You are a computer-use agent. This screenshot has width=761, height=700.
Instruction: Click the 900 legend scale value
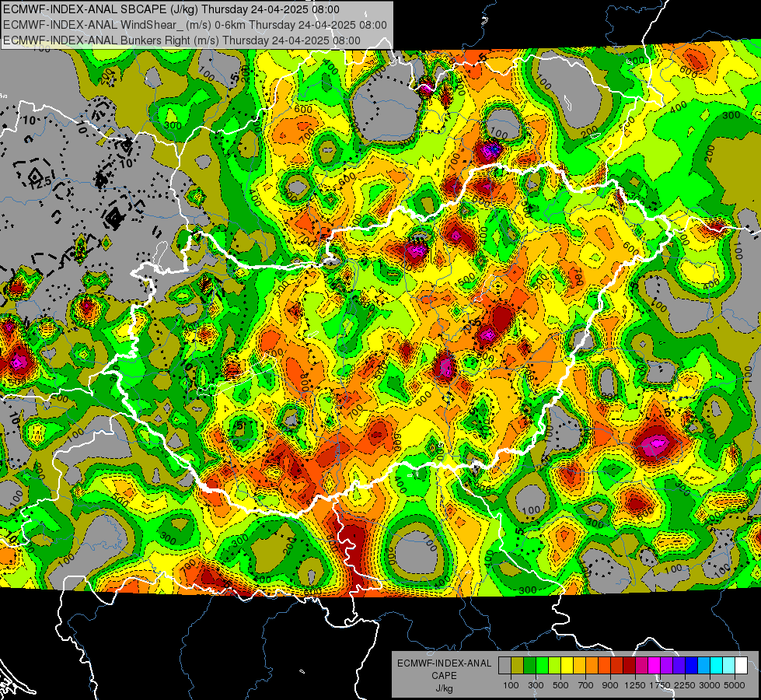point(610,685)
